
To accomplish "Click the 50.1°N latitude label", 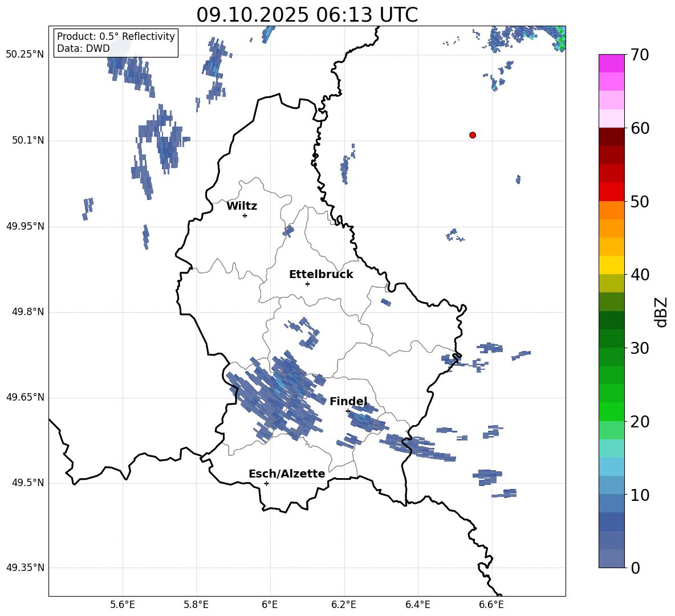I will [x=28, y=141].
